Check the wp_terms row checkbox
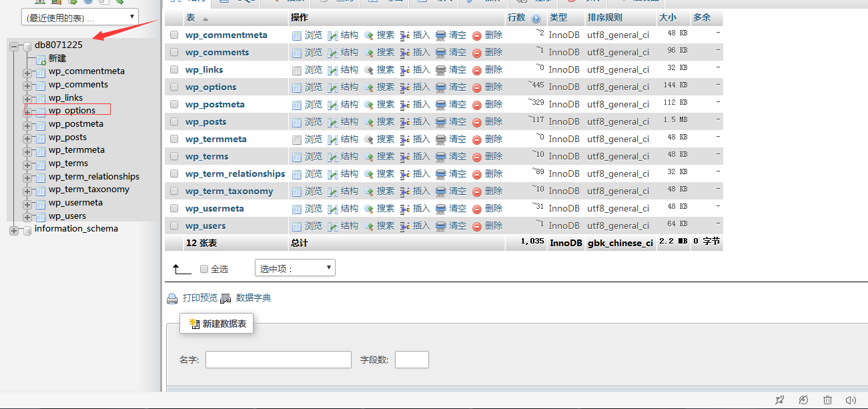868x409 pixels. tap(174, 156)
